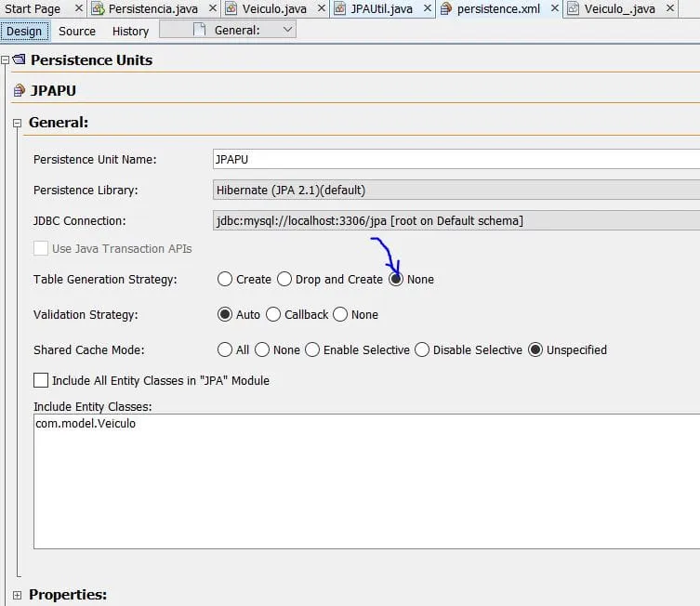The image size is (700, 606).
Task: Switch to the History view
Action: 130,31
